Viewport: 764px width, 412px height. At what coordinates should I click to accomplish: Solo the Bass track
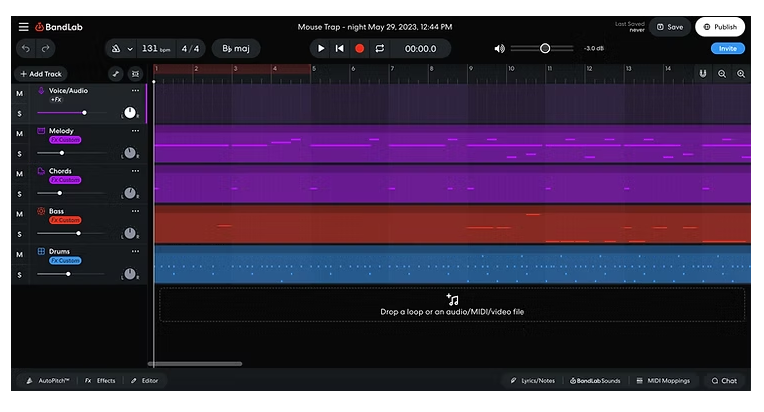19,233
